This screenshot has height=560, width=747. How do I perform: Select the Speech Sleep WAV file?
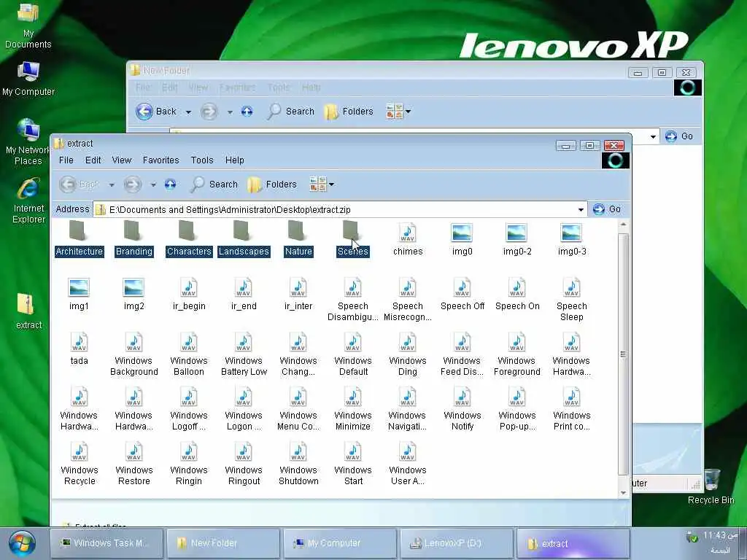pyautogui.click(x=572, y=300)
